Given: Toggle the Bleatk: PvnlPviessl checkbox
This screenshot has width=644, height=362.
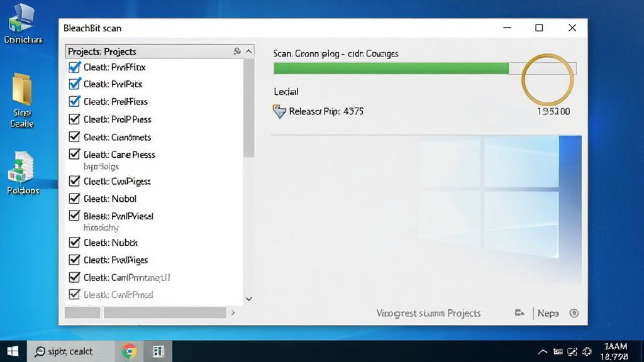Looking at the screenshot, I should (74, 216).
